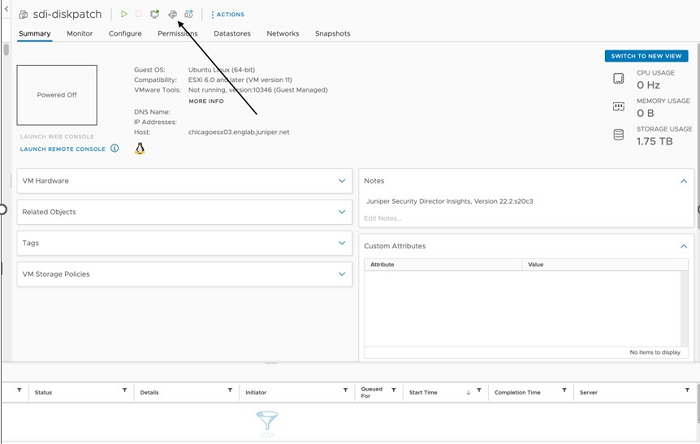Click the More Info link
The image size is (700, 444).
point(205,101)
